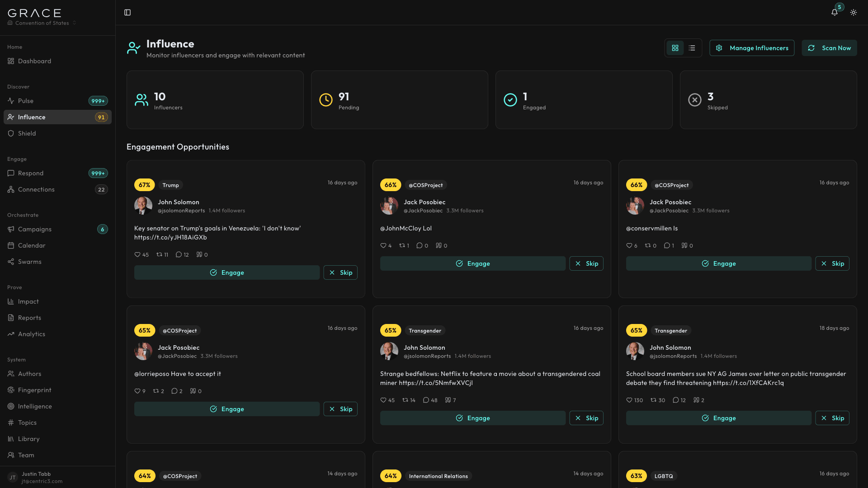Collapse the left sidebar
The width and height of the screenshot is (868, 488).
coord(127,12)
